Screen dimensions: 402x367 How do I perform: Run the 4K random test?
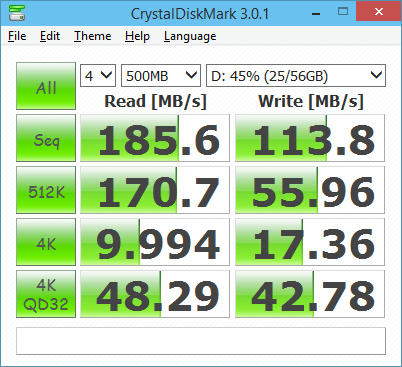46,242
